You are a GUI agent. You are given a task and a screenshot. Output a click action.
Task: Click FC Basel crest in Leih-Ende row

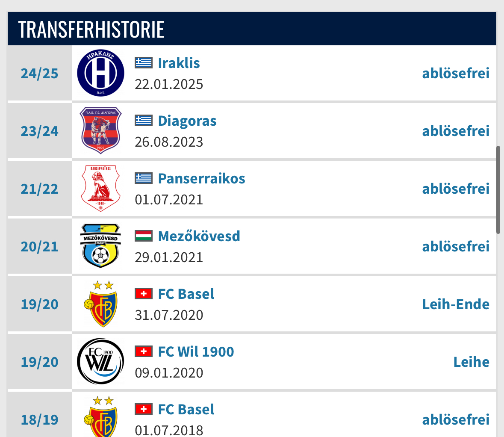click(x=100, y=304)
